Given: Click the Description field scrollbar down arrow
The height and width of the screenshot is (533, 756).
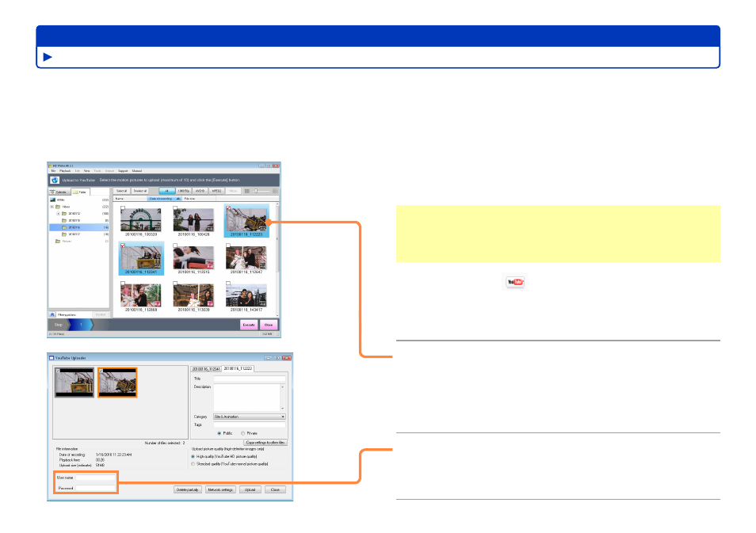Looking at the screenshot, I should tap(283, 408).
